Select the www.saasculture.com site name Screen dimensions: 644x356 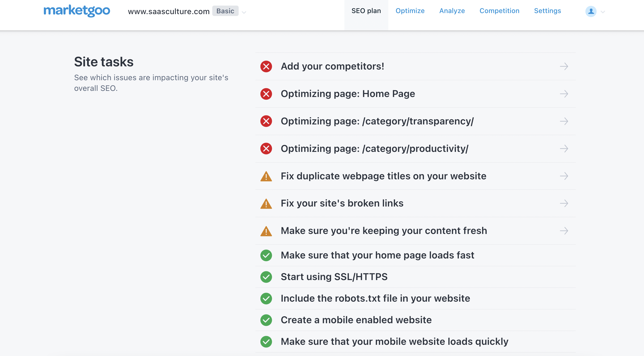pos(169,11)
